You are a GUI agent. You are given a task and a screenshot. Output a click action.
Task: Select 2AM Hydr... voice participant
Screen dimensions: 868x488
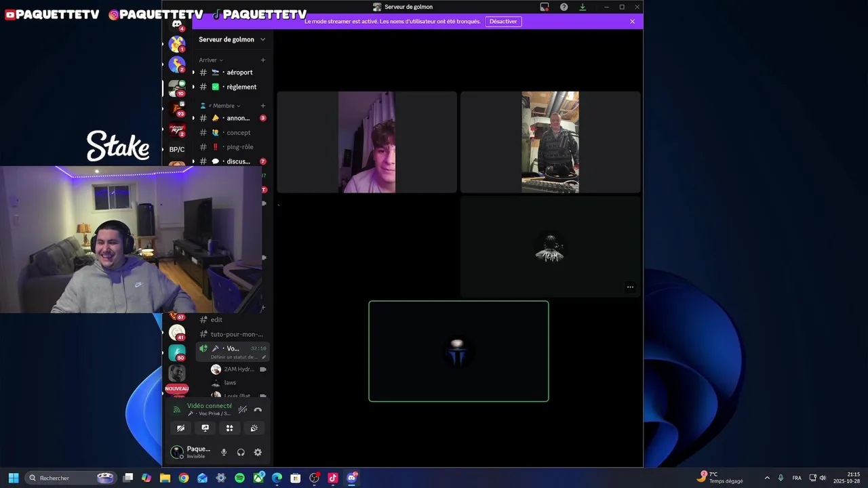coord(238,369)
